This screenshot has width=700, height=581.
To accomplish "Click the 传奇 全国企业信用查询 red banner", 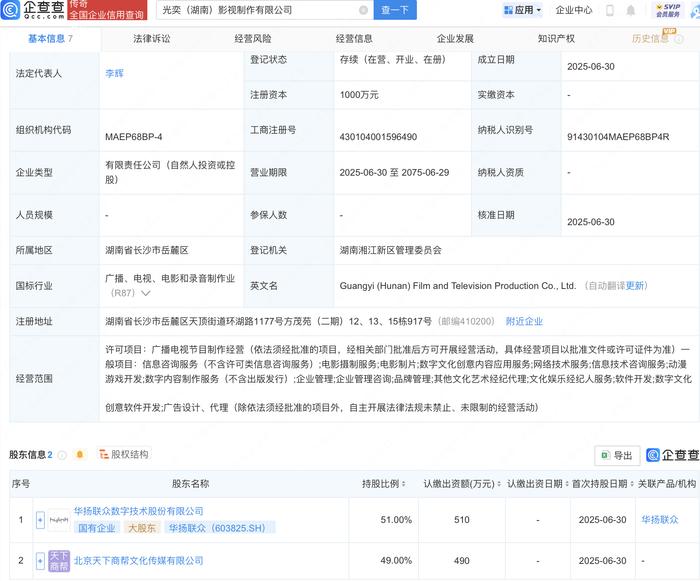I will click(107, 10).
